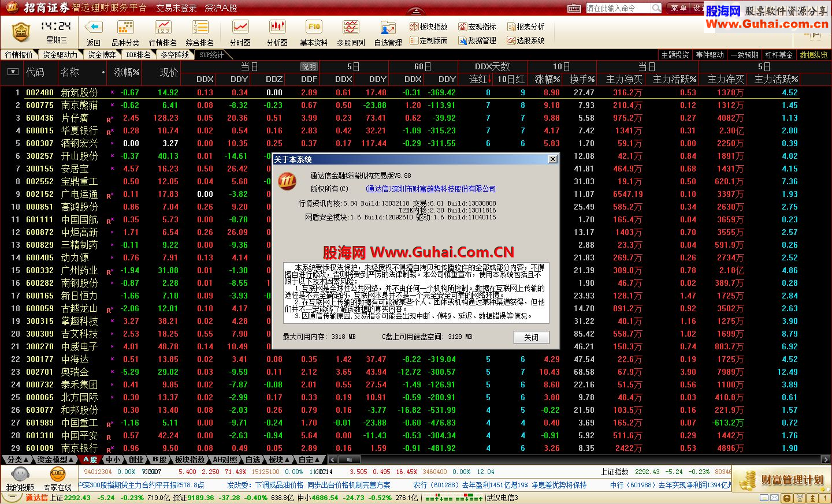Select the B股 bottom tab
This screenshot has width=832, height=504.
click(159, 460)
